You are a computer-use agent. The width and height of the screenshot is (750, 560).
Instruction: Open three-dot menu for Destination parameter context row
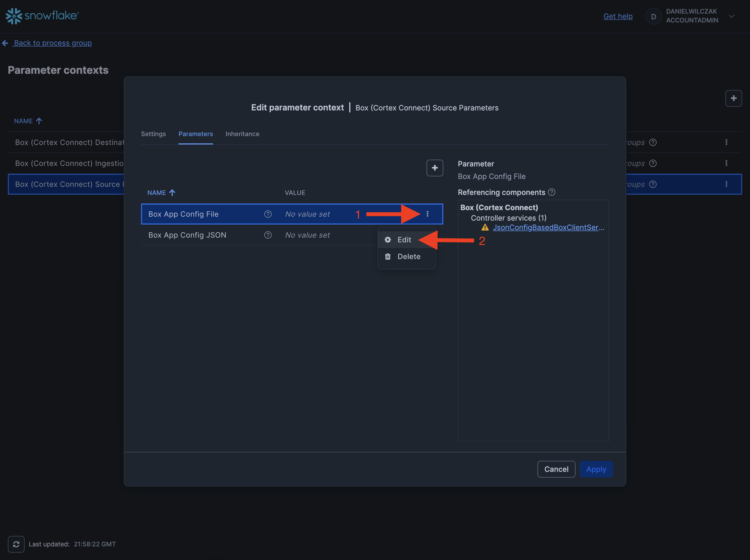click(726, 142)
